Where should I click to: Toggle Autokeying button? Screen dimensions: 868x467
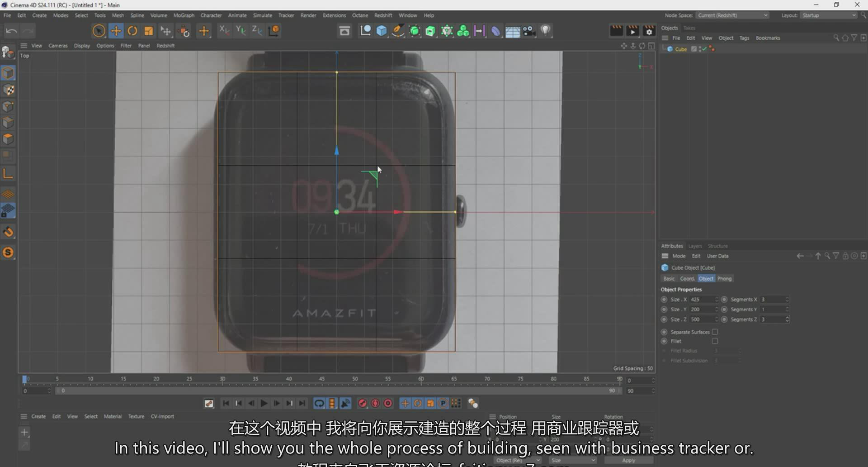[375, 403]
